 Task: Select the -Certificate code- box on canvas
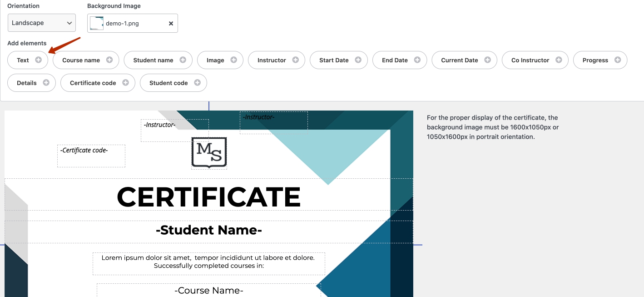[x=91, y=156]
